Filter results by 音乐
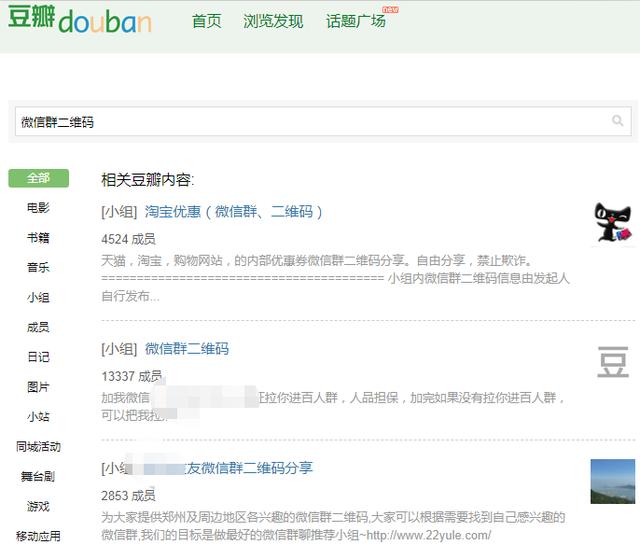The height and width of the screenshot is (559, 640). point(38,267)
